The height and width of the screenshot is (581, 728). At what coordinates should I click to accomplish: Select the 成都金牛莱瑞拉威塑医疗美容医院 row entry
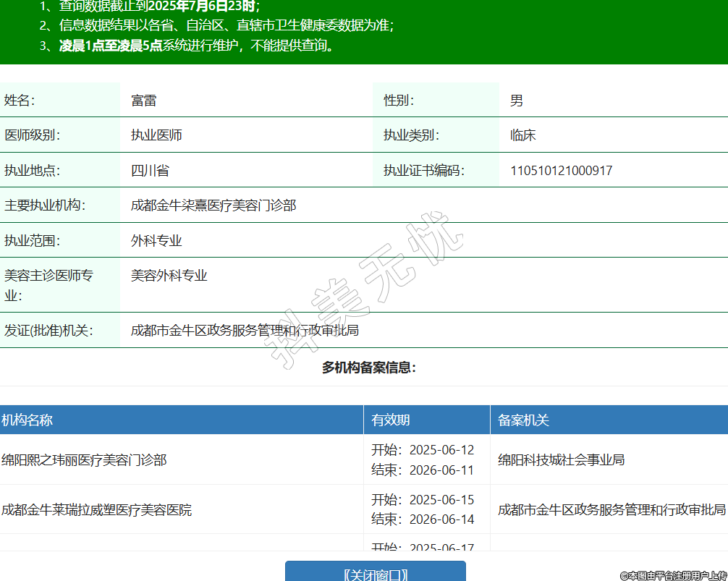click(97, 510)
